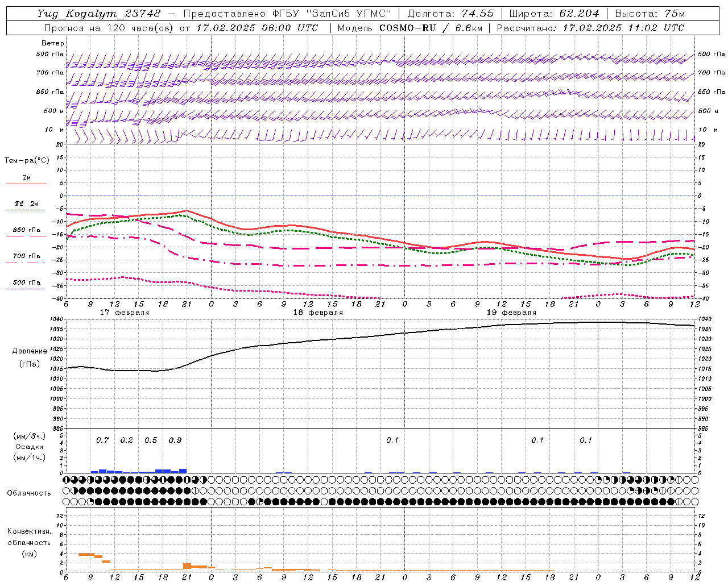Image resolution: width=728 pixels, height=582 pixels.
Task: Click the 20 value on left temperature axis
Action: click(61, 144)
